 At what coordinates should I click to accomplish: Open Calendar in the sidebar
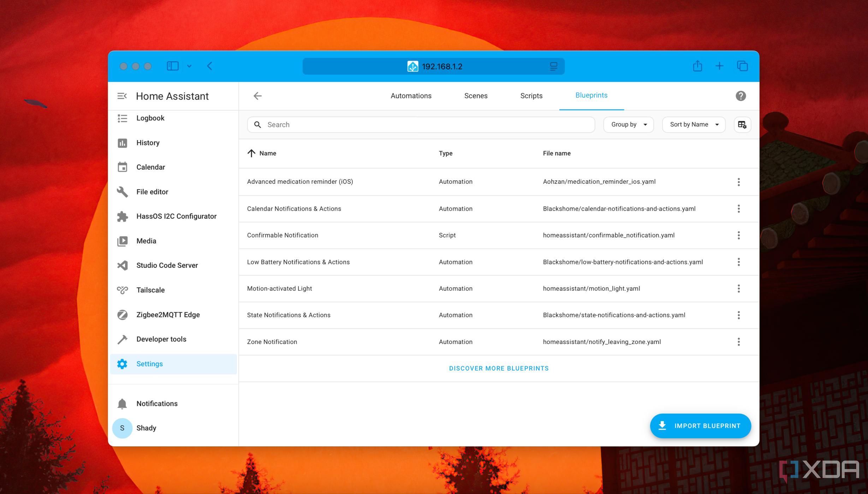[173, 167]
